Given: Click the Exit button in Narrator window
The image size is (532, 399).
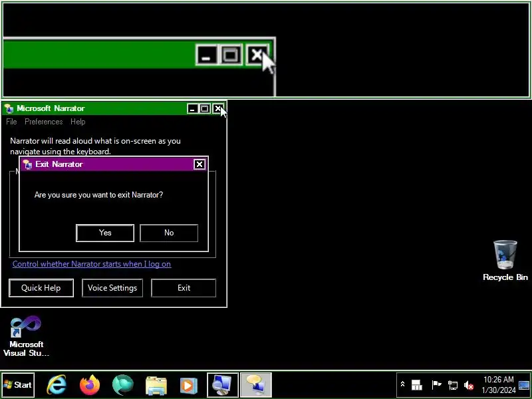Looking at the screenshot, I should (x=184, y=288).
